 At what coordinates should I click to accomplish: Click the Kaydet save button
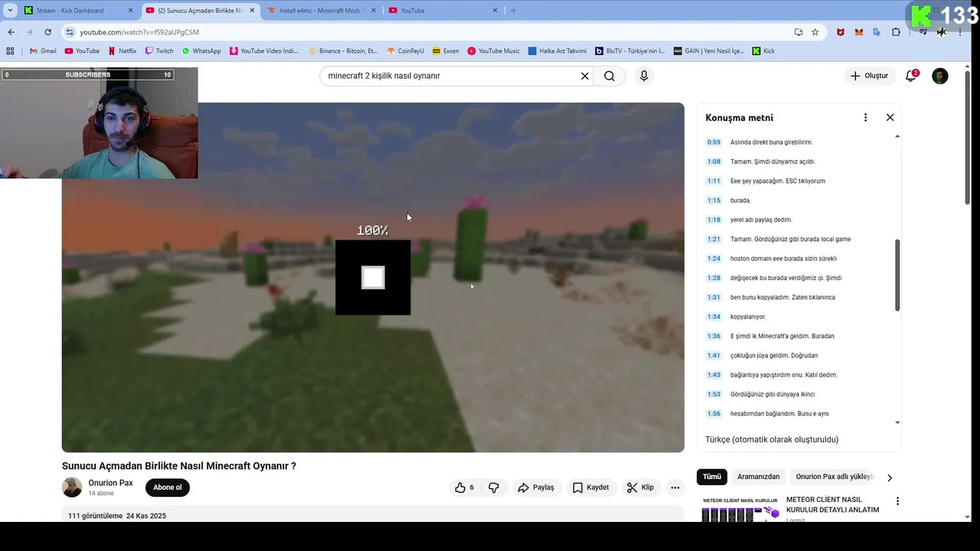(590, 487)
